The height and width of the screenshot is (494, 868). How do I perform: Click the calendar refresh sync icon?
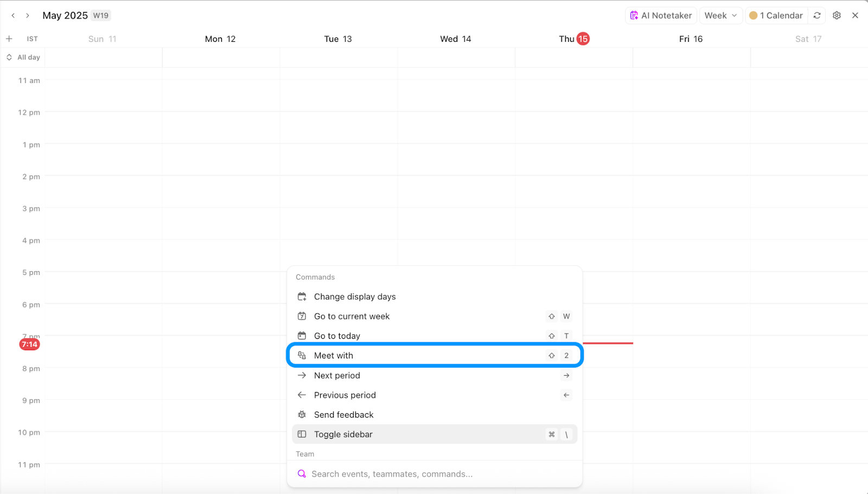817,15
